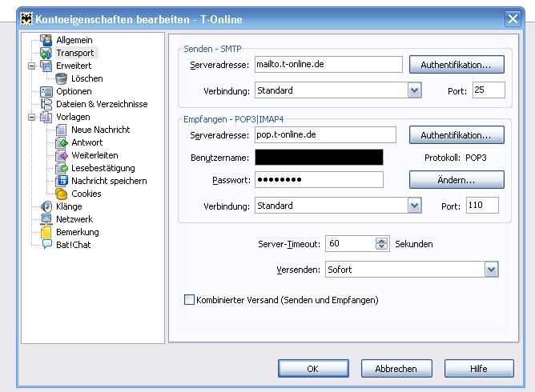Image resolution: width=535 pixels, height=392 pixels.
Task: Click the Bemerkung note icon
Action: (46, 232)
